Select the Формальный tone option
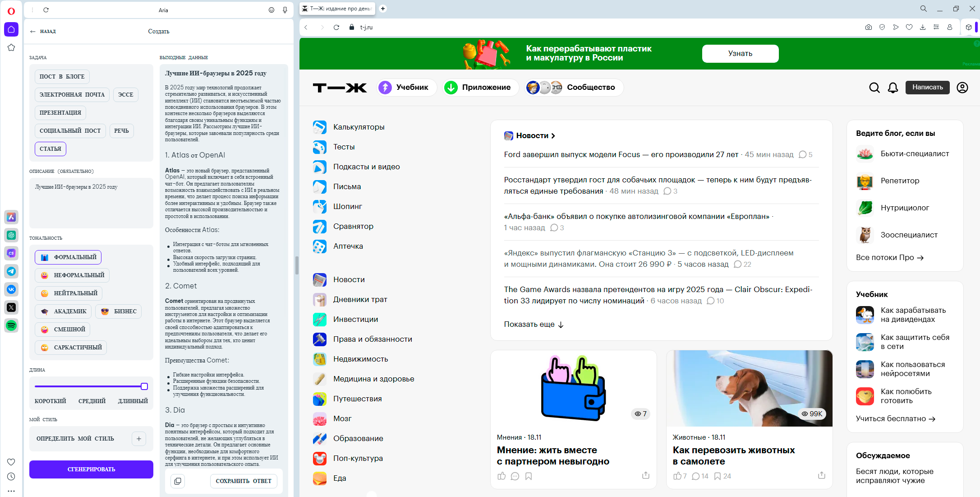 pos(68,257)
